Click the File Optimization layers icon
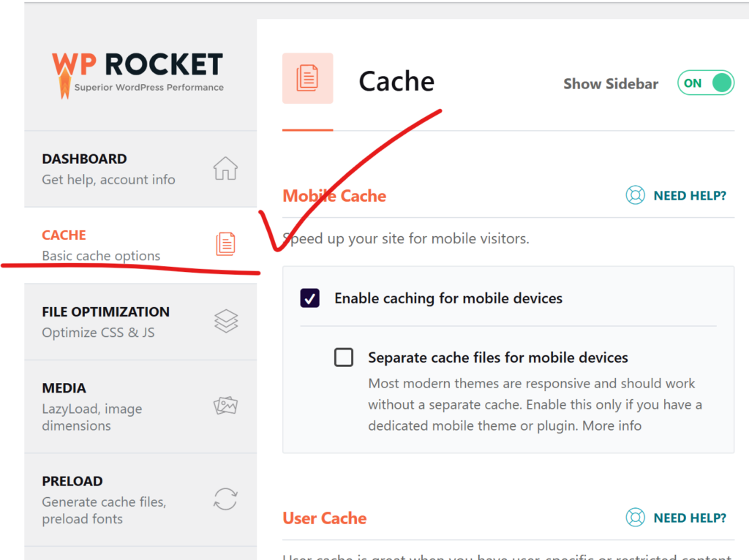 [x=226, y=321]
